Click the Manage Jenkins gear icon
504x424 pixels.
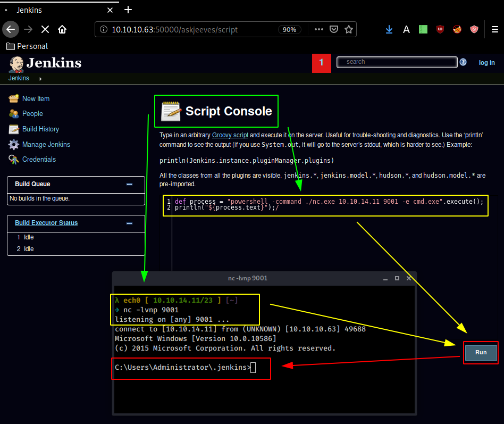pyautogui.click(x=13, y=145)
